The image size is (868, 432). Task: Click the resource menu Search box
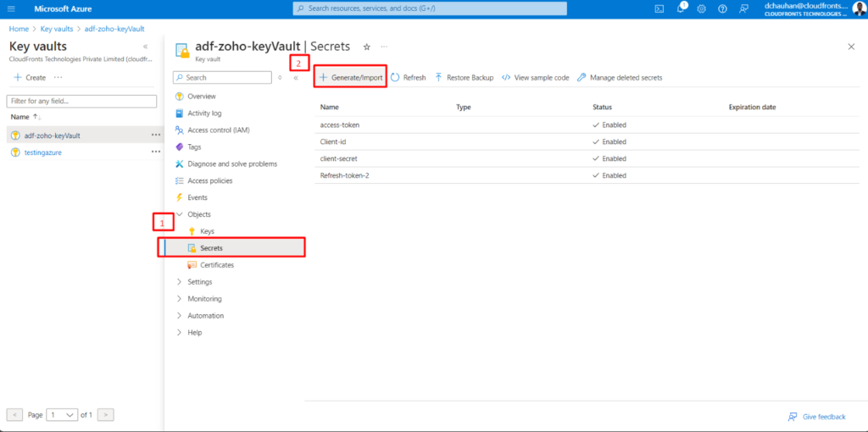click(x=222, y=77)
